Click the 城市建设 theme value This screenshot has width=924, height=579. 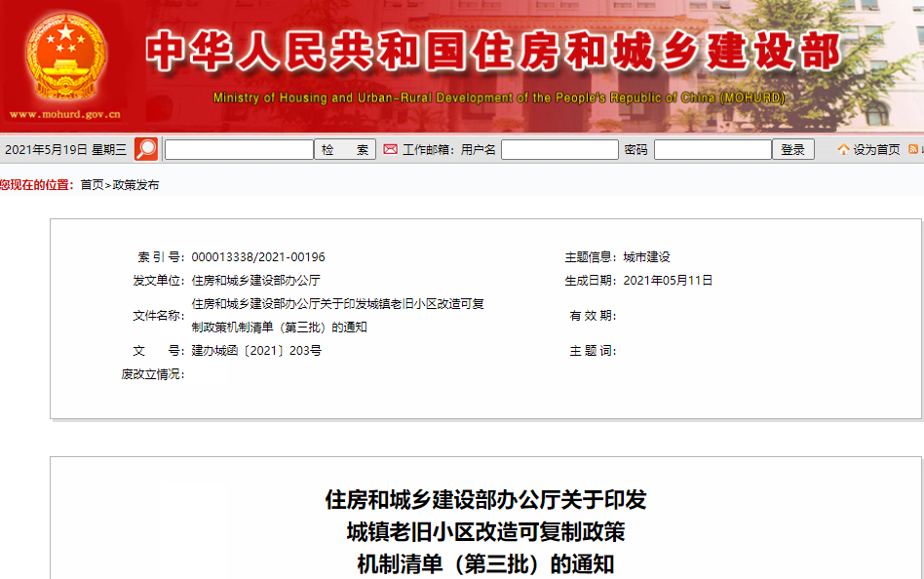[x=647, y=257]
